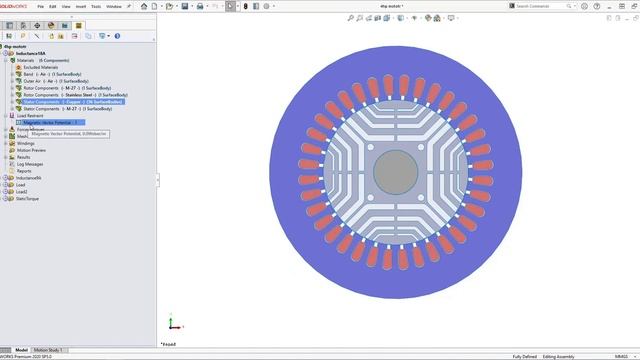Open the File menu
Viewport: 640px width, 360px height.
point(40,7)
